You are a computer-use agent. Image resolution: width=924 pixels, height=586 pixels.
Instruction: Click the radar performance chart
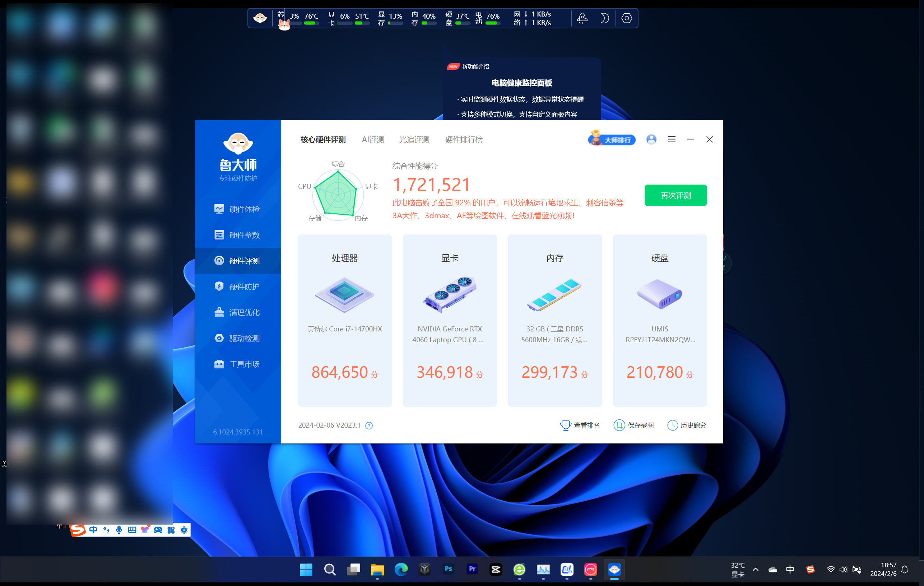pos(338,196)
